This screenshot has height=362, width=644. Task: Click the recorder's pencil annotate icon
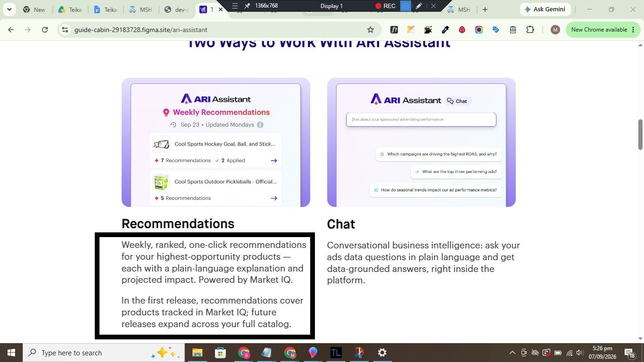(x=419, y=6)
